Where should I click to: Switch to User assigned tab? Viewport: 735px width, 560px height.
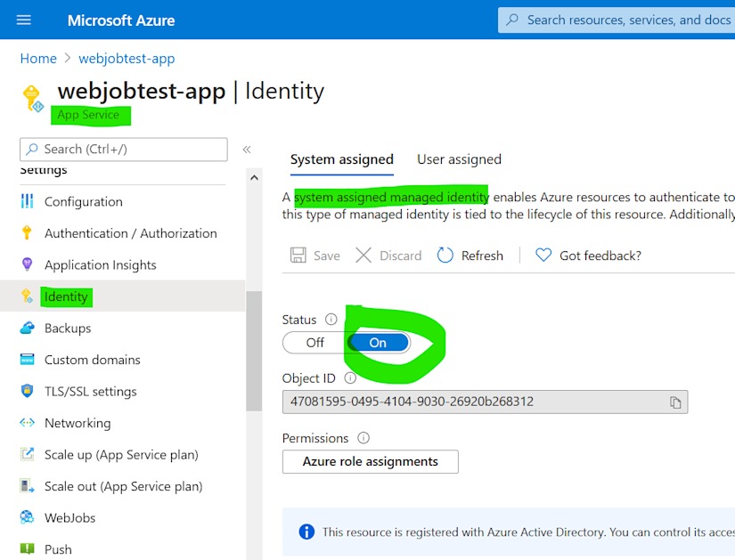coord(459,159)
